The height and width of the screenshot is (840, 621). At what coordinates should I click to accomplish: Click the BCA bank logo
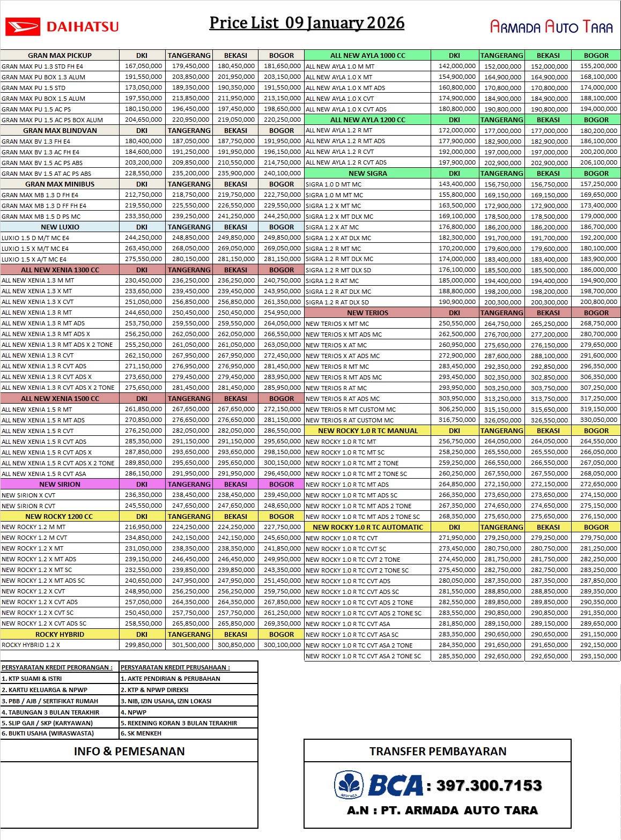tap(379, 785)
